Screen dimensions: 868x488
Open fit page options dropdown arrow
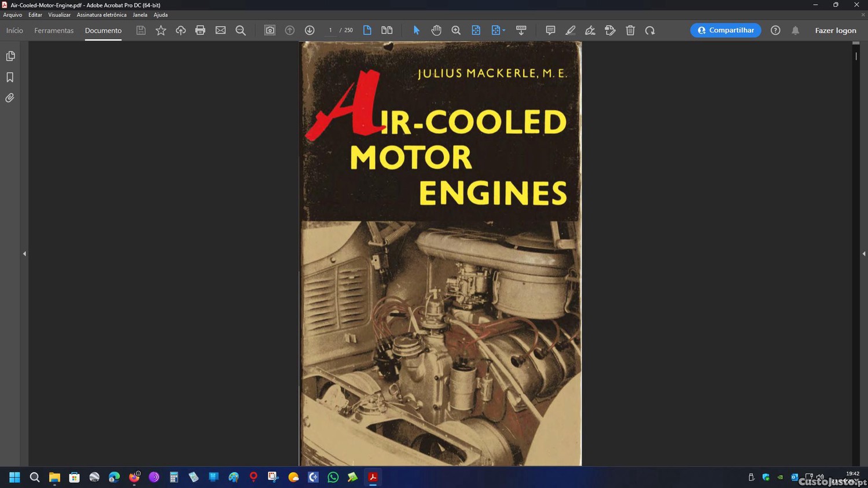pos(504,31)
